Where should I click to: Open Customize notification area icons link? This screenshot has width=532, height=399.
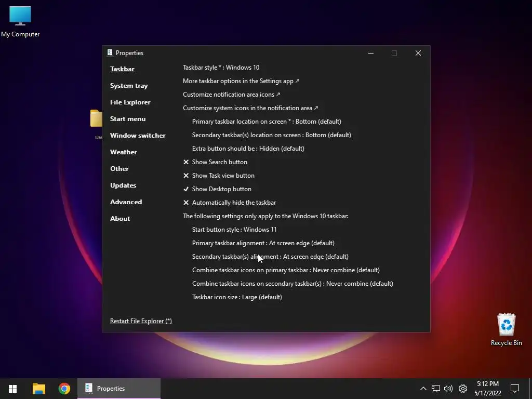pos(231,95)
